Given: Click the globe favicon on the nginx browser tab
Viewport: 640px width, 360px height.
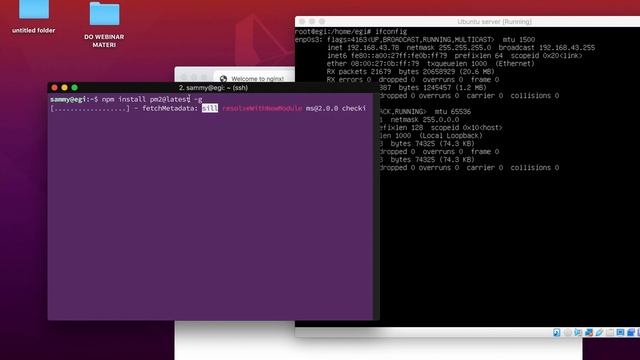Looking at the screenshot, I should [x=223, y=79].
